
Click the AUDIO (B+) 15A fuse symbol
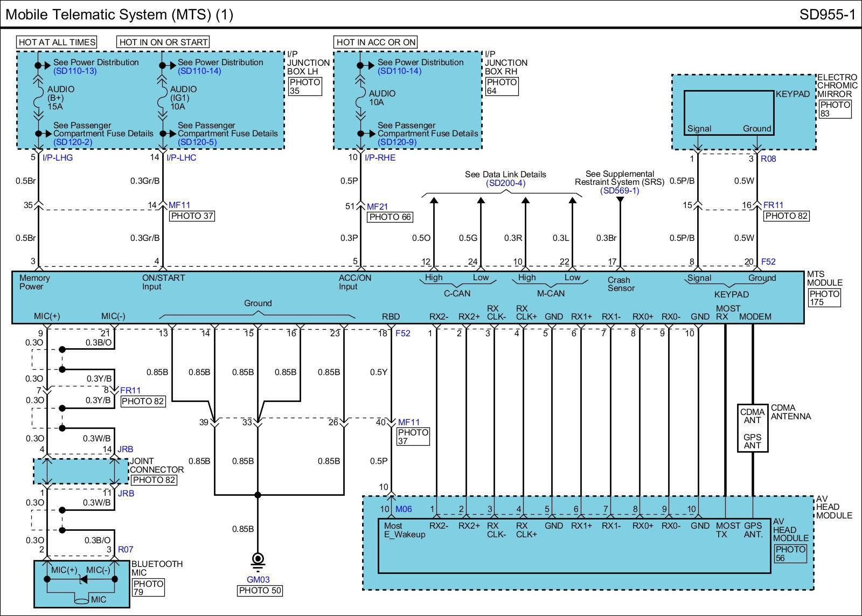[38, 98]
